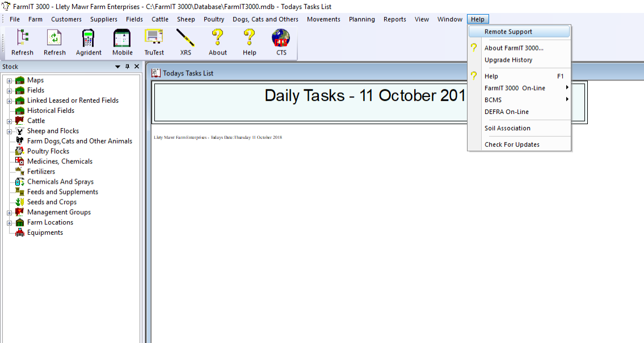Choose the Help F1 menu entry
Screen dimensions: 644x343
(520, 76)
